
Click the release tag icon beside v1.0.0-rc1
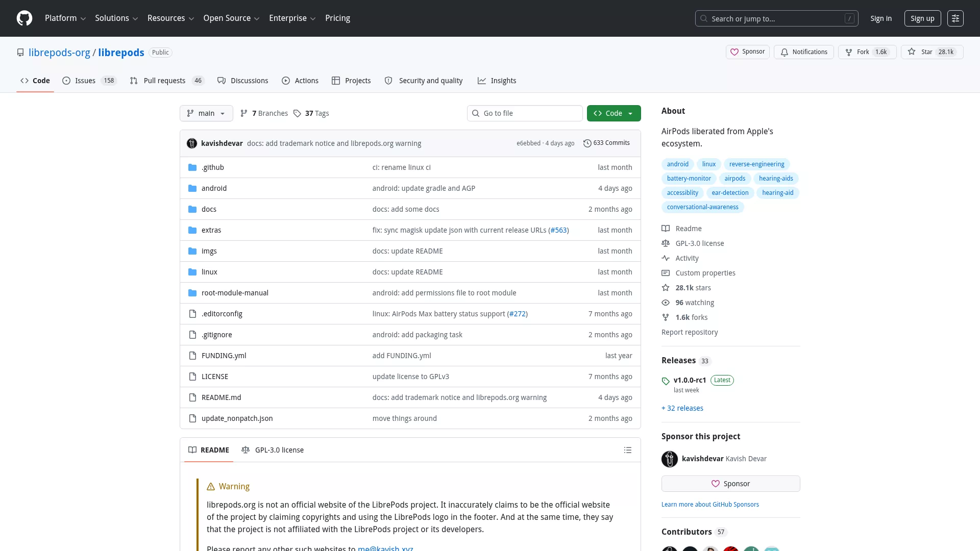(x=666, y=381)
